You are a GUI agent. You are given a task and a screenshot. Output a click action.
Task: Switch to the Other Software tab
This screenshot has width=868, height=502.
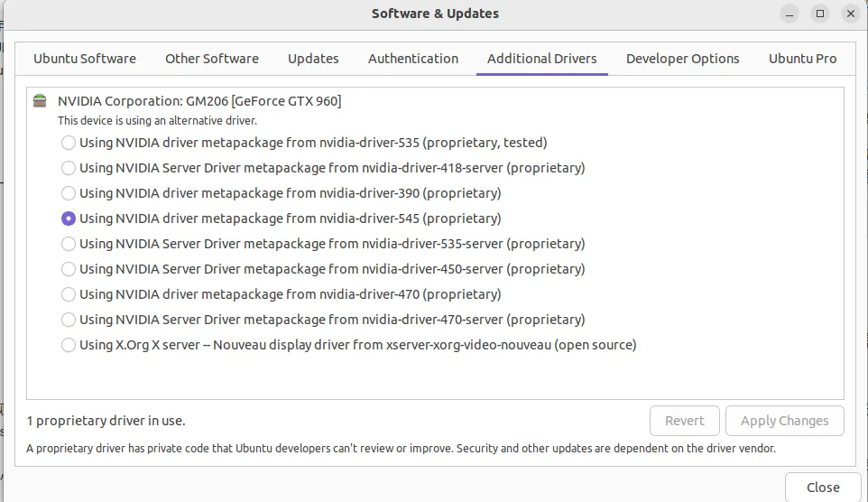pos(212,59)
